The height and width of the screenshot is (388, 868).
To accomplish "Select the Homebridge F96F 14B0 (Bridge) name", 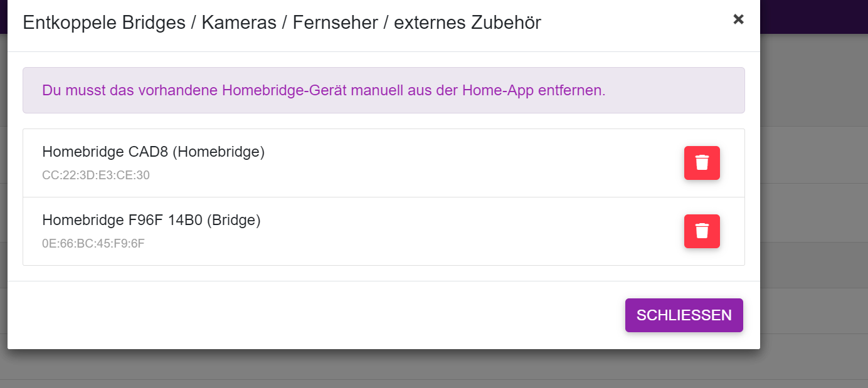I will [151, 221].
